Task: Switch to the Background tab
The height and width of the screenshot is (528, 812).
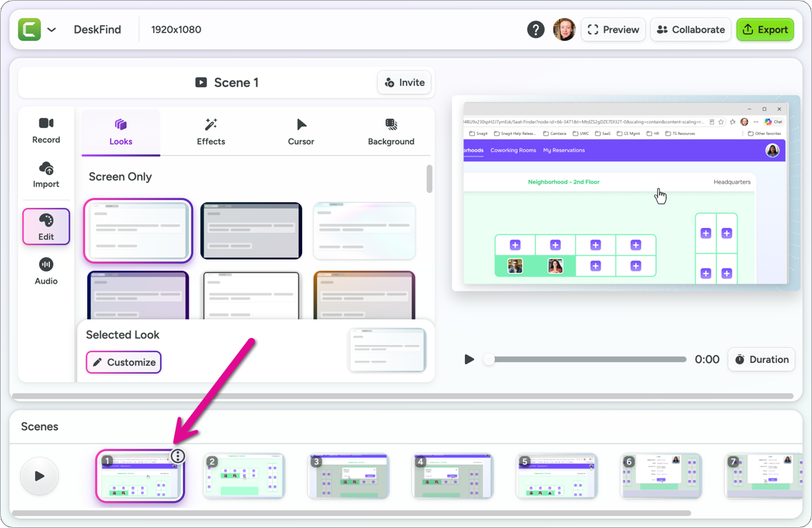Action: coord(391,132)
